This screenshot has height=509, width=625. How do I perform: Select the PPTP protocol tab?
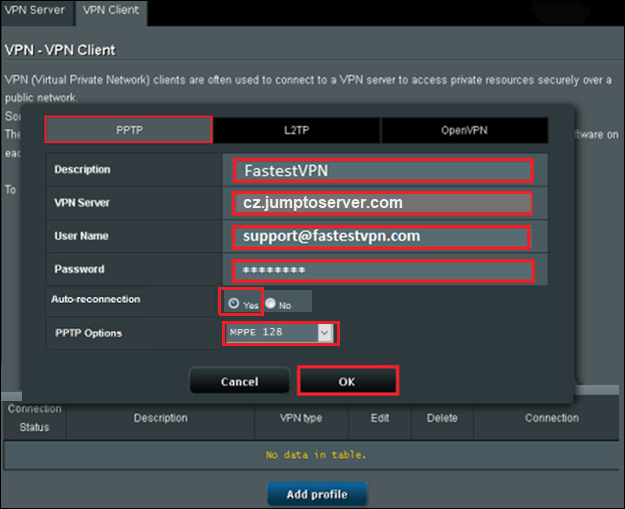pyautogui.click(x=129, y=130)
